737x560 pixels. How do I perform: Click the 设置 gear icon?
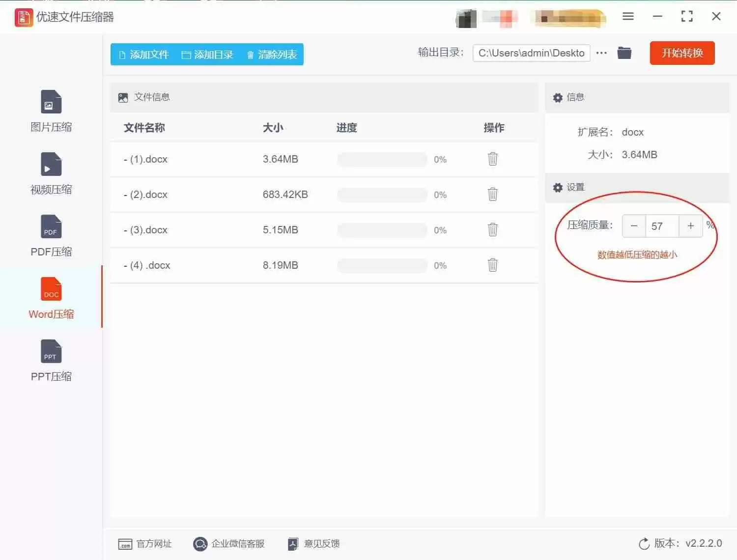coord(558,188)
